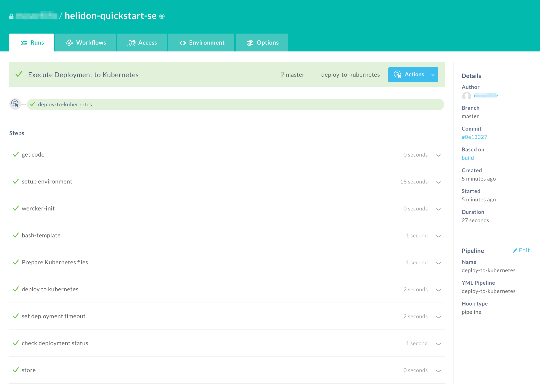The image size is (540, 392).
Task: Go to the Options tab
Action: coord(262,43)
